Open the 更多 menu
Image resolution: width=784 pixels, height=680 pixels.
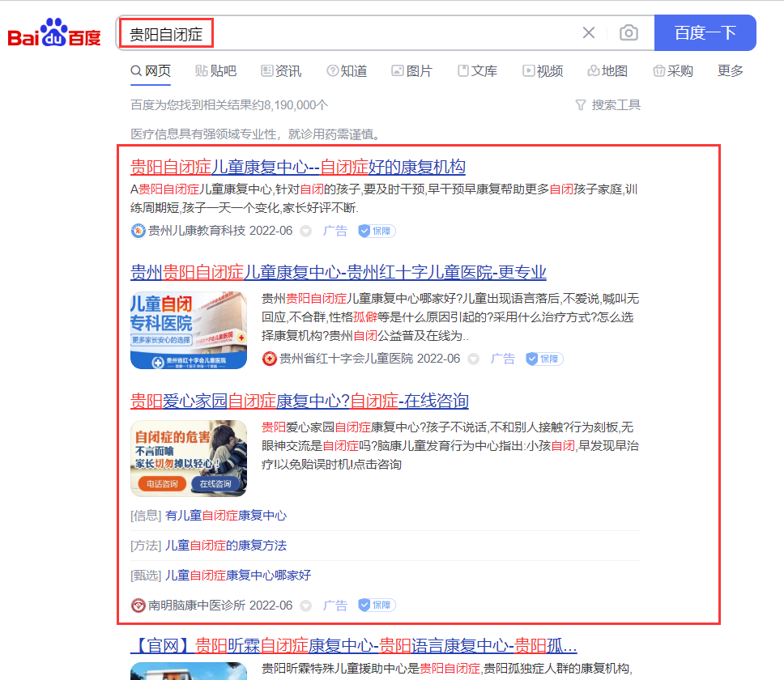tap(730, 71)
